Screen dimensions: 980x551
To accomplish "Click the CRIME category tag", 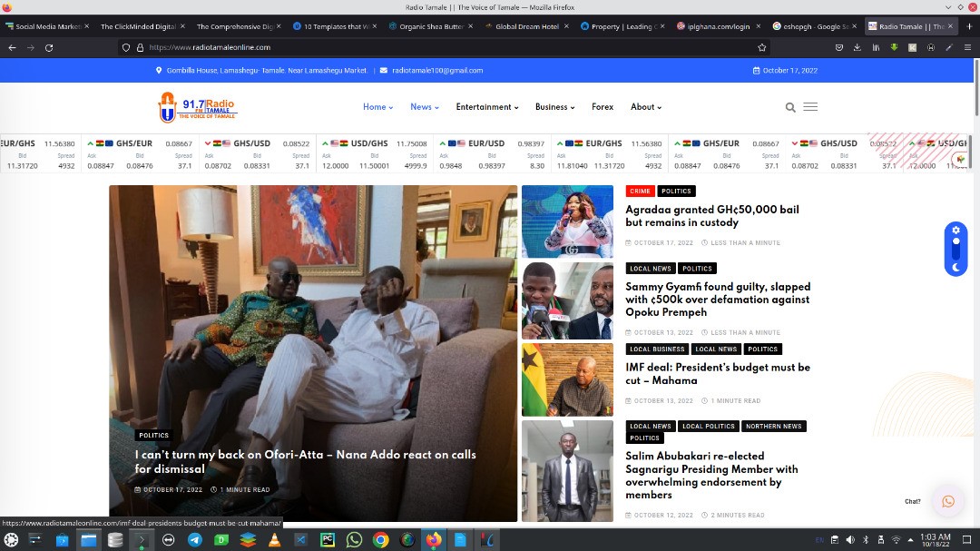I will pos(640,192).
